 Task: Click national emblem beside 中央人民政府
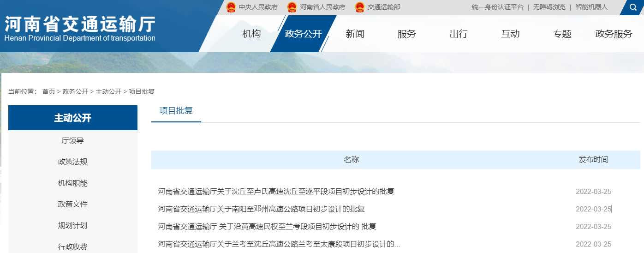click(x=231, y=7)
